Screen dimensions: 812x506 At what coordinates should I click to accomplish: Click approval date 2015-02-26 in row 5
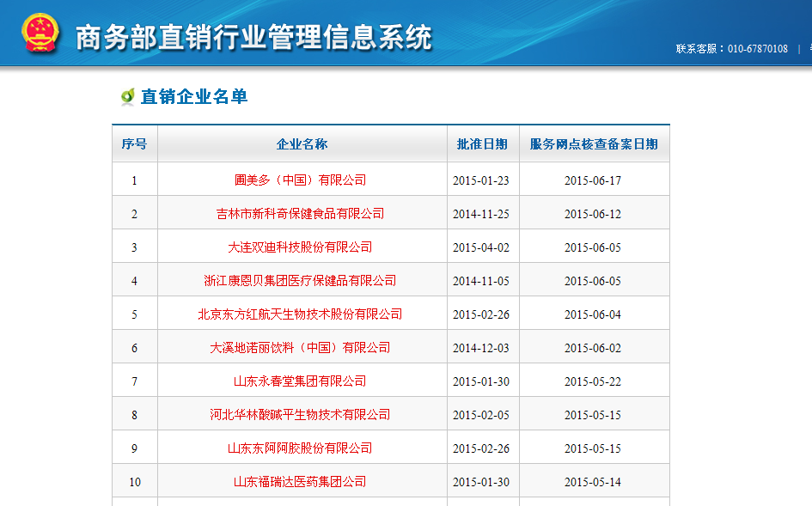pos(481,315)
